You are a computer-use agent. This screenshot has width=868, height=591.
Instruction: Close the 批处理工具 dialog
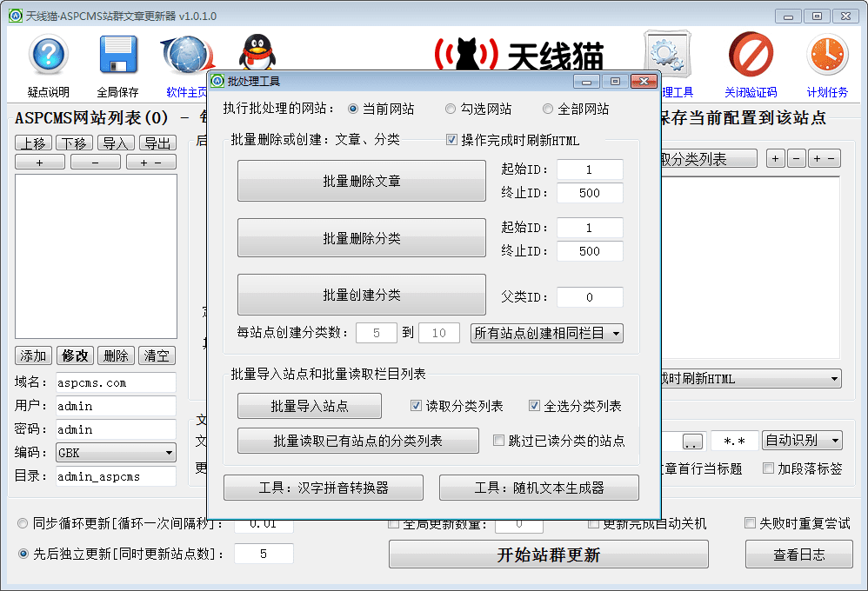[x=644, y=82]
